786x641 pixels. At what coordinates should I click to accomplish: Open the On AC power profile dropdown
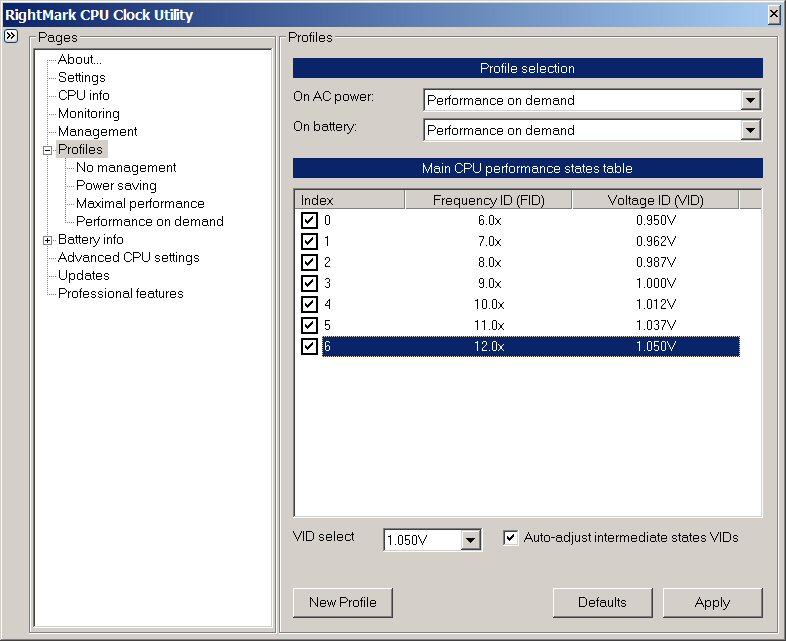point(750,100)
